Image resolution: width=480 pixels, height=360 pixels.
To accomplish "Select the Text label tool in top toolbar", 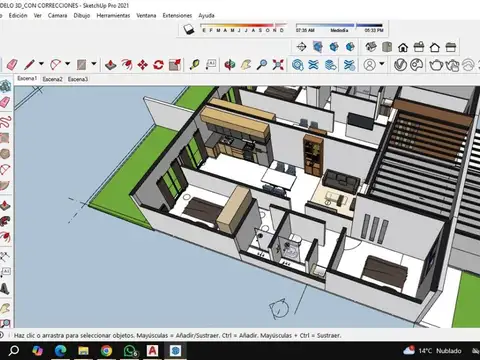I will 211,65.
